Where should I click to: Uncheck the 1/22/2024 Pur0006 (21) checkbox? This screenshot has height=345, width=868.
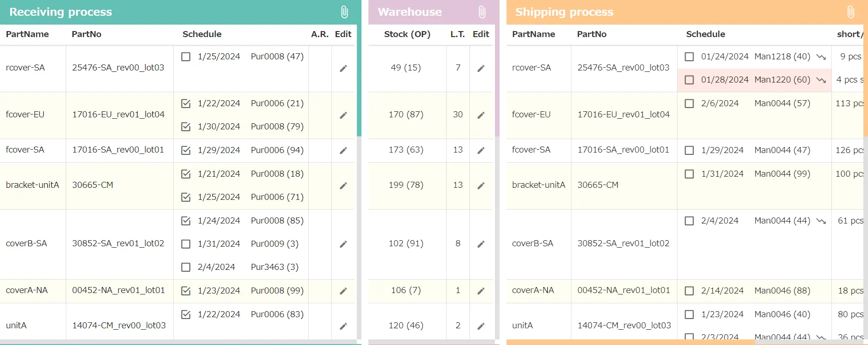[186, 103]
